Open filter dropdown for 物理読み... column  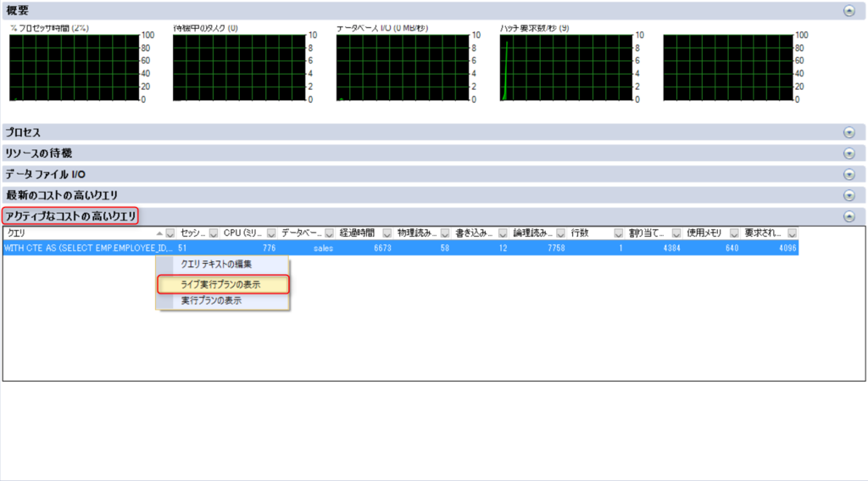[444, 233]
